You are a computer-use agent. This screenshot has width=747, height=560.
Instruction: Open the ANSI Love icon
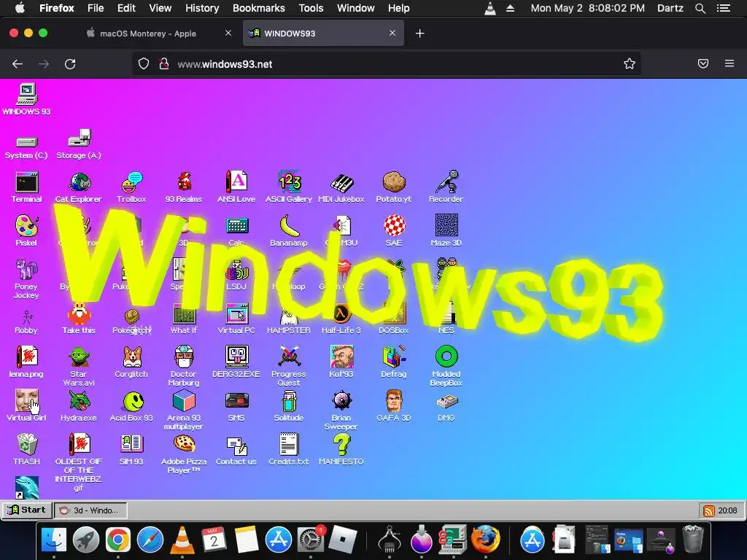click(x=236, y=182)
